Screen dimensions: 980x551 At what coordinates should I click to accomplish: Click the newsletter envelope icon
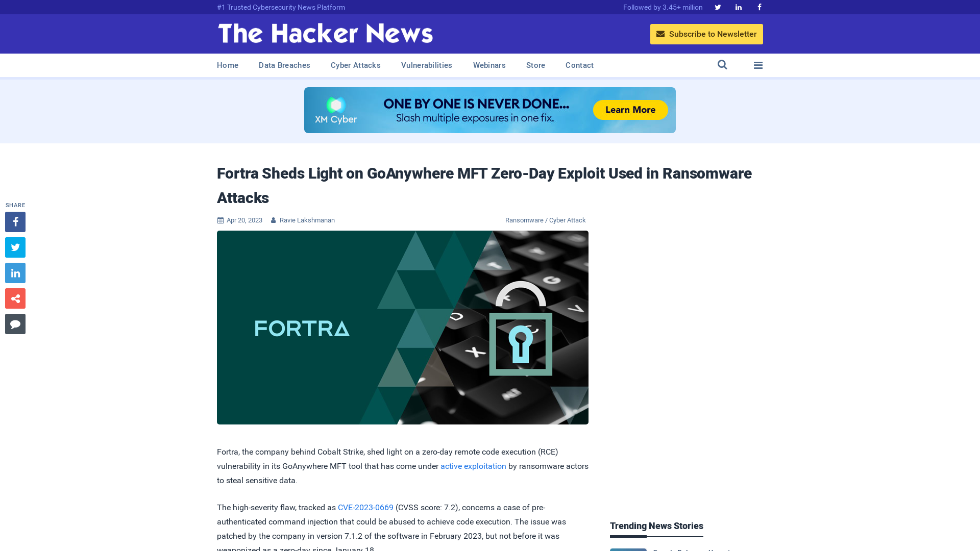pos(660,34)
